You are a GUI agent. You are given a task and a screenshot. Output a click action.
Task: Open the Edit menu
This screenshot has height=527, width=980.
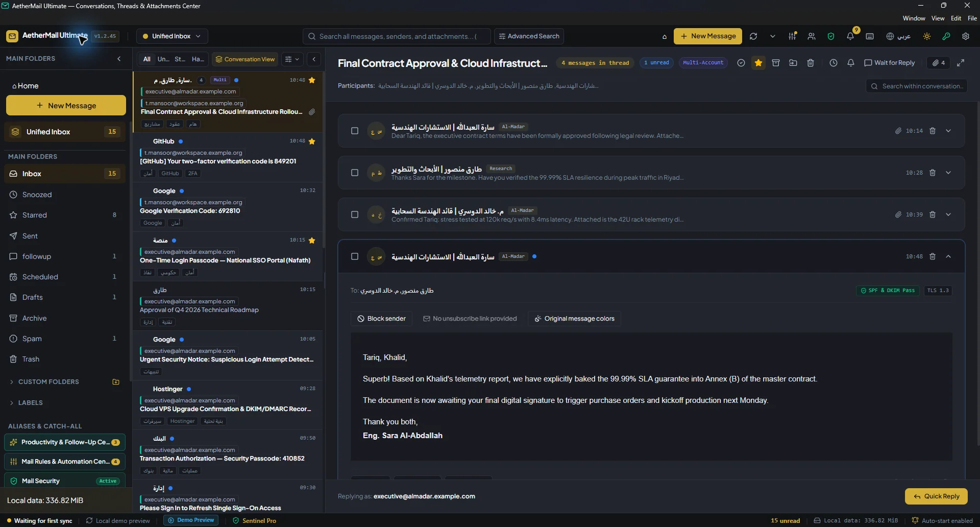tap(956, 18)
